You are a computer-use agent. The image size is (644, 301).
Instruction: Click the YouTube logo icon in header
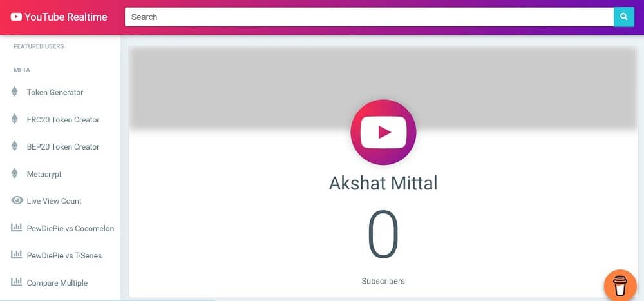point(17,17)
